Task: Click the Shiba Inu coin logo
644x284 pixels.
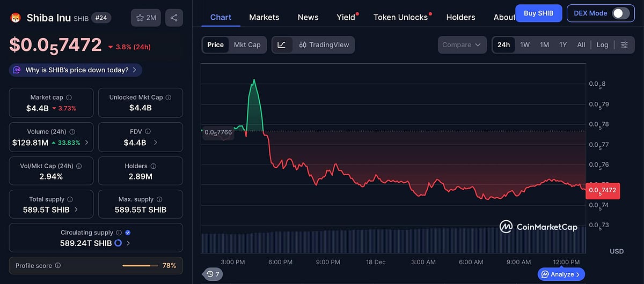Action: click(x=16, y=18)
